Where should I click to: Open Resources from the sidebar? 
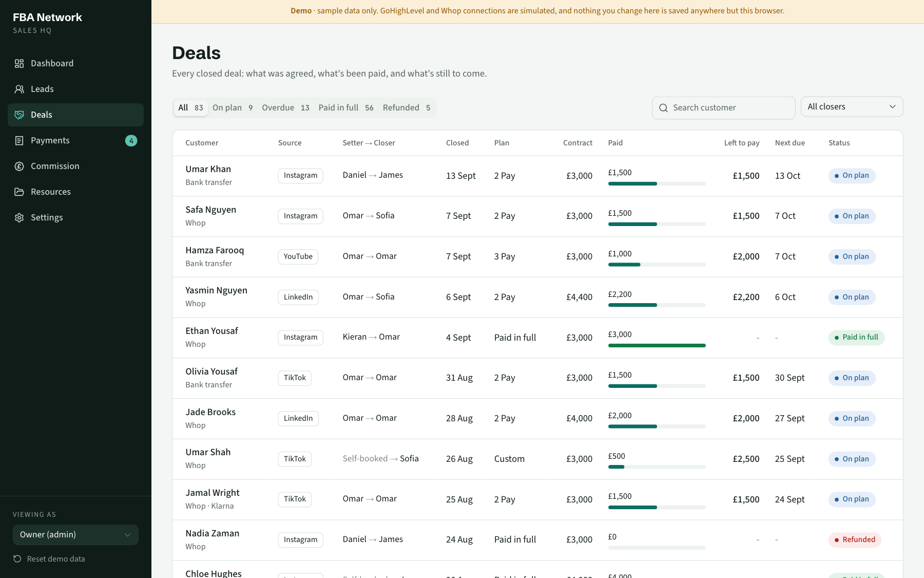(75, 192)
